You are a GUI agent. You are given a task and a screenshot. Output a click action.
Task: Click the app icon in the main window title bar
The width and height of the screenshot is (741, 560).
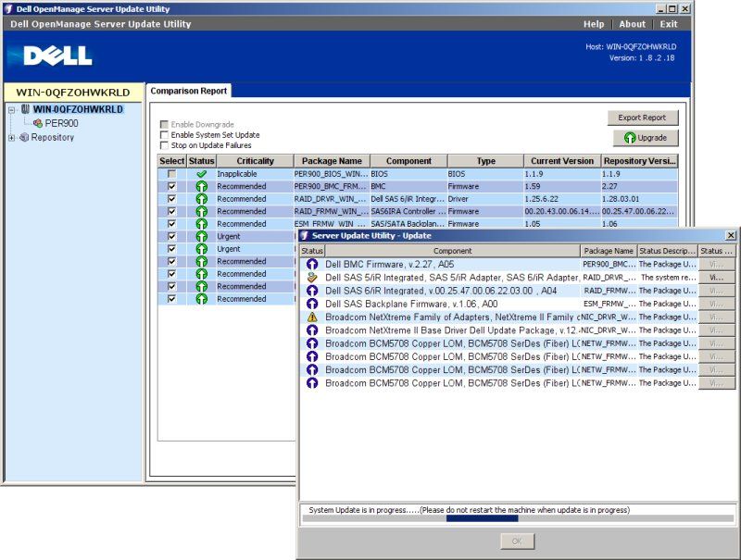click(x=9, y=8)
